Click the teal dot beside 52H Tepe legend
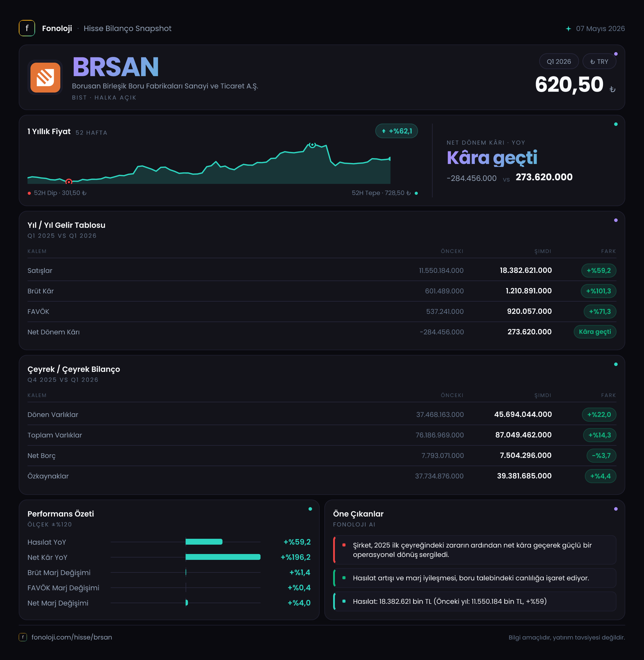This screenshot has width=644, height=660. coord(416,193)
